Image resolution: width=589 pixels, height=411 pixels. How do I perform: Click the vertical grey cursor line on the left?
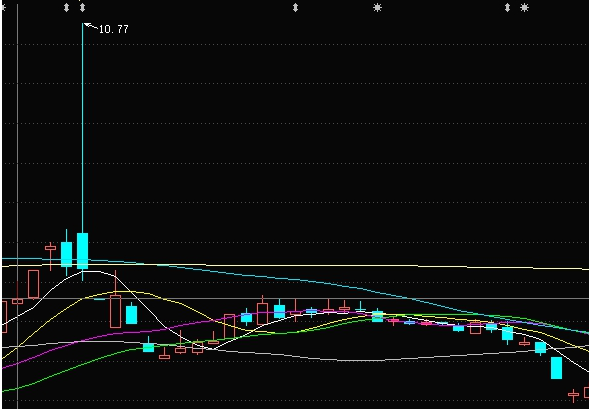[x=17, y=206]
